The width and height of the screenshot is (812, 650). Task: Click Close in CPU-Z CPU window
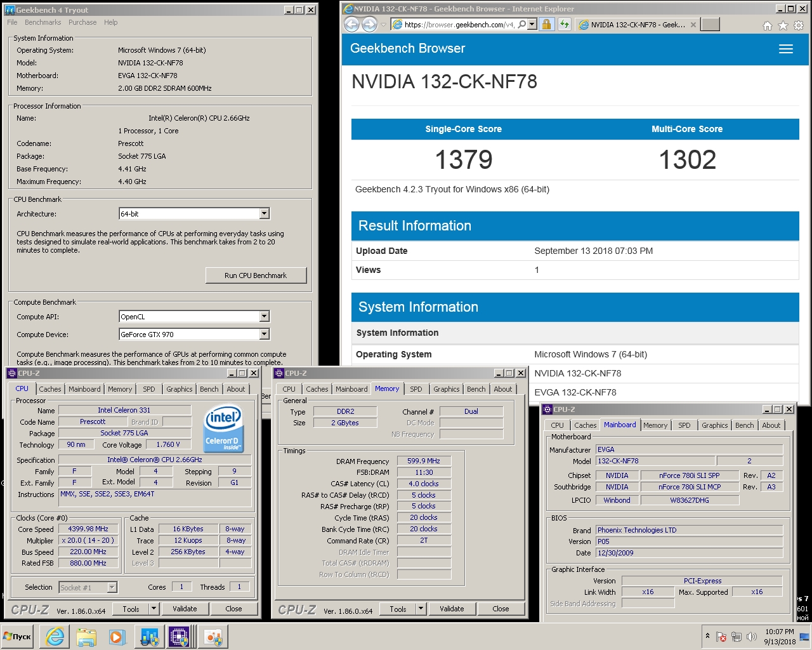[233, 609]
